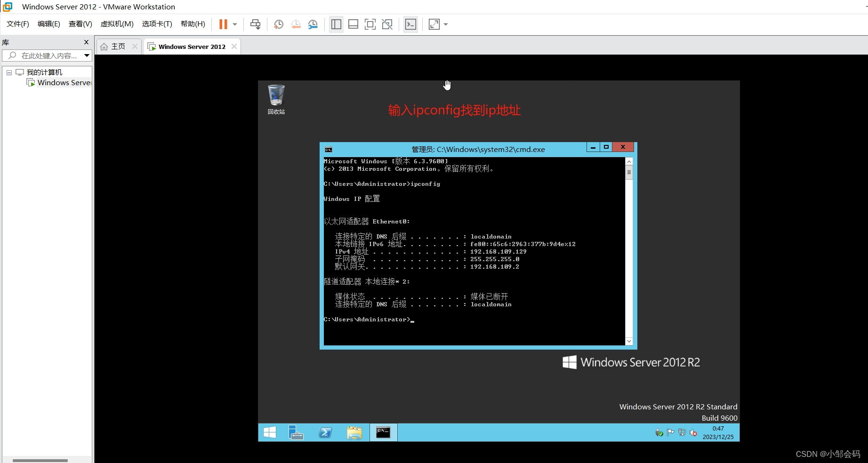Screen dimensions: 868x463
Task: Click the subnet mask 255.255.255.0 text
Action: (495, 259)
